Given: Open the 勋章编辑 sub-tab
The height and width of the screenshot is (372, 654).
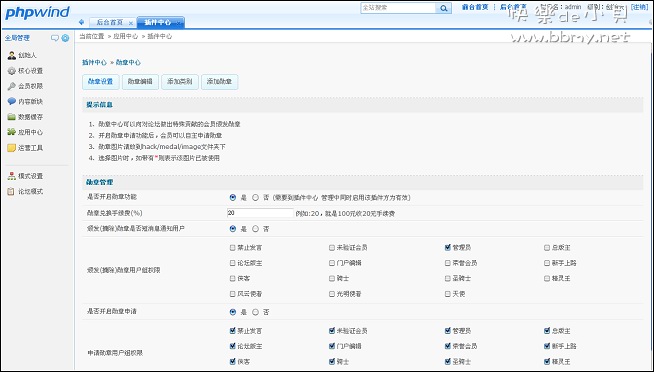Looking at the screenshot, I should [140, 82].
